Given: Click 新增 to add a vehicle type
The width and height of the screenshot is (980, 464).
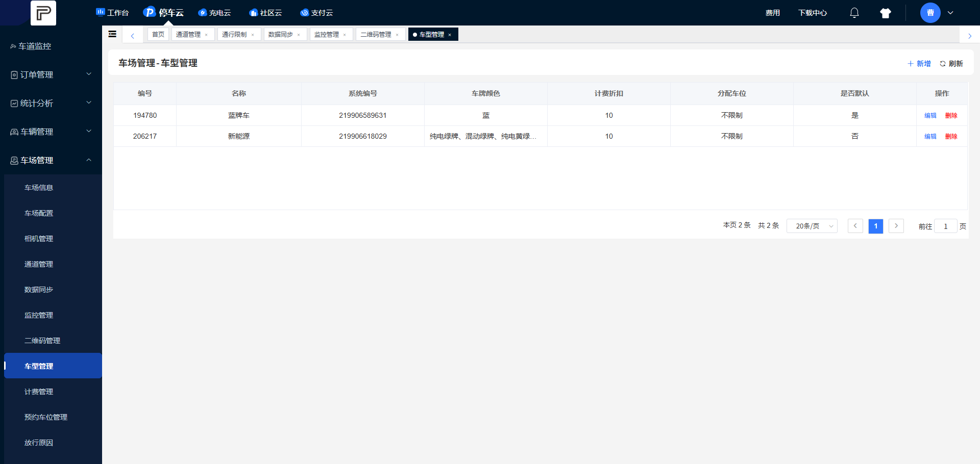Looking at the screenshot, I should tap(919, 64).
